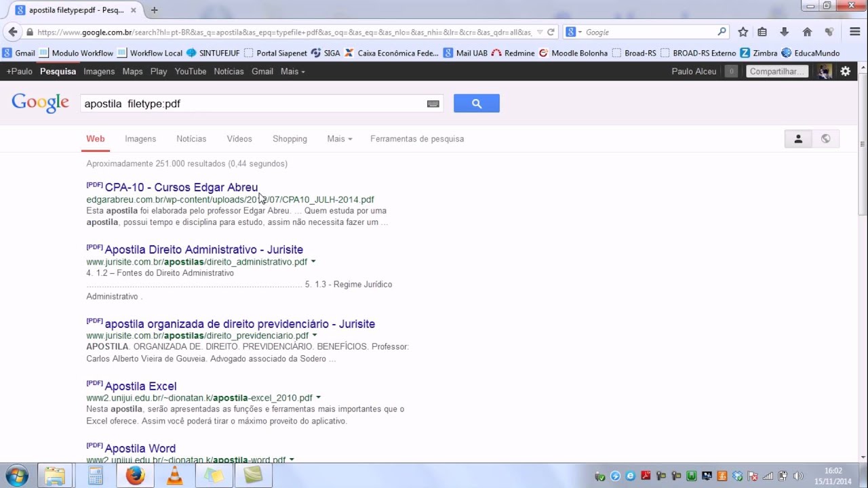Click the +Paulo link

pyautogui.click(x=20, y=71)
